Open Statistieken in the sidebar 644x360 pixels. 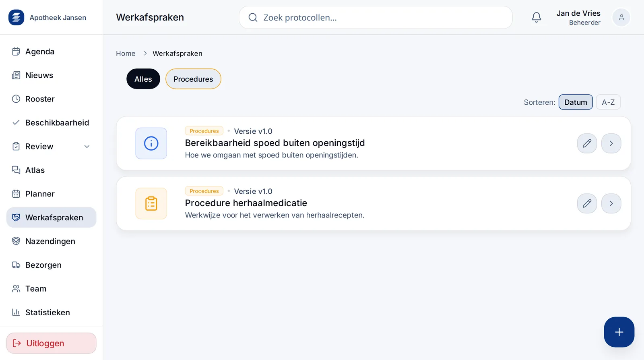pyautogui.click(x=51, y=312)
